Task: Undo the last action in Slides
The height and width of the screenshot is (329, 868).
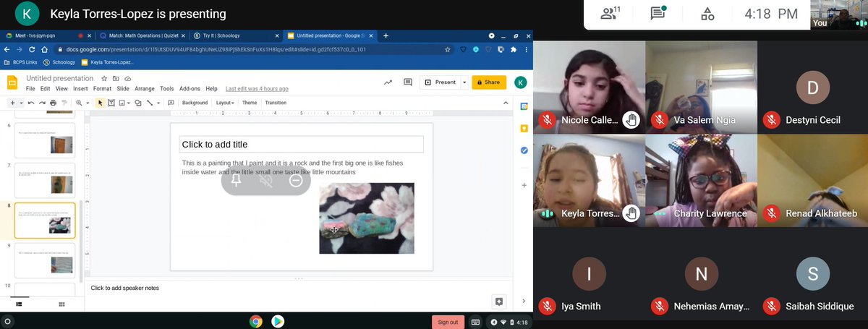Action: pyautogui.click(x=31, y=103)
